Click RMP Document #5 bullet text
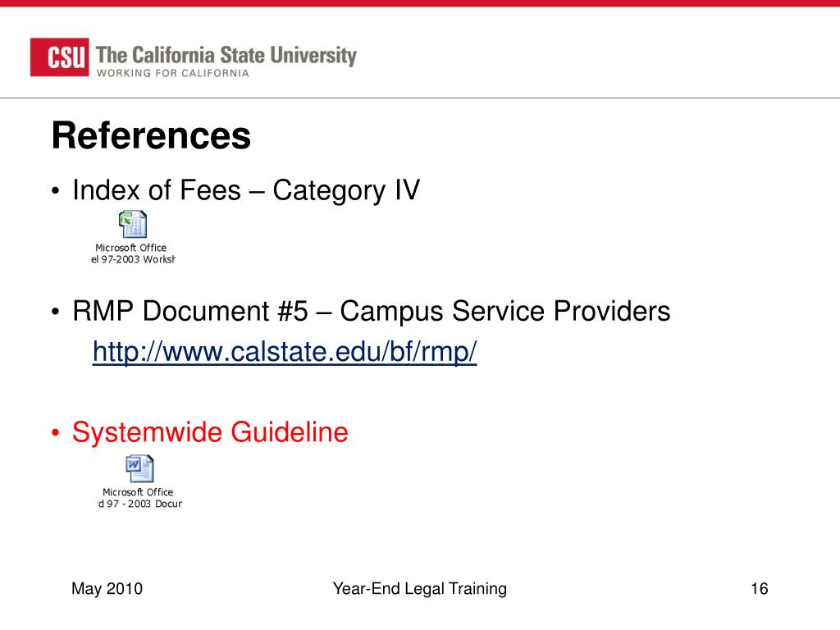 [x=372, y=311]
